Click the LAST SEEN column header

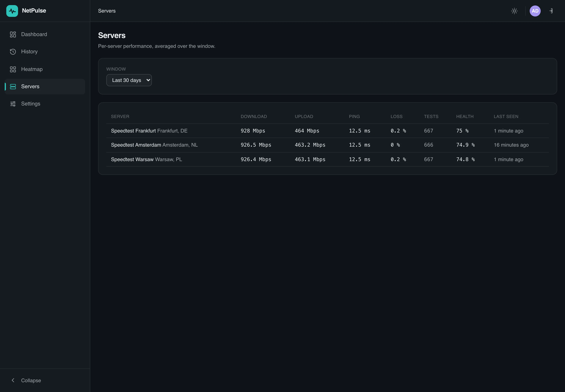(x=506, y=116)
